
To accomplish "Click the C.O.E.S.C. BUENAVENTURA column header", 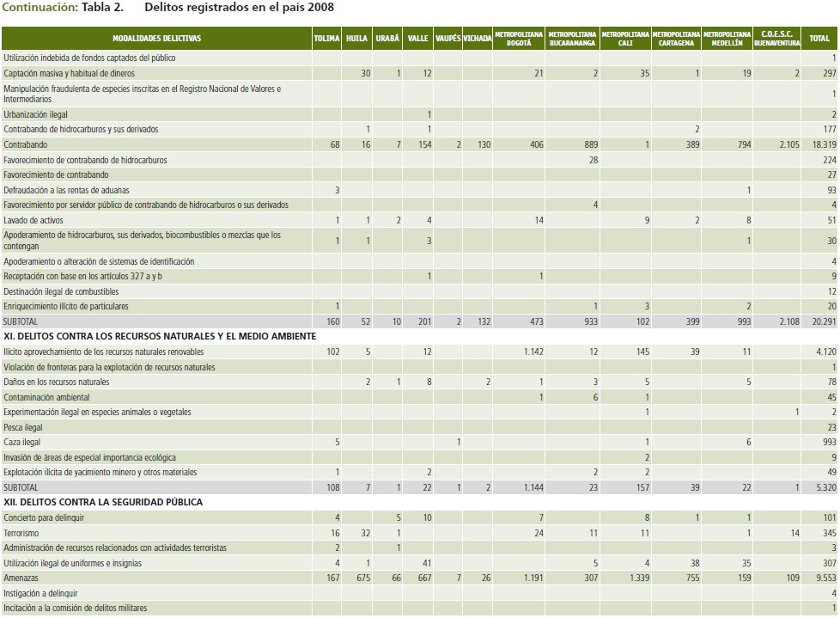I will point(776,39).
